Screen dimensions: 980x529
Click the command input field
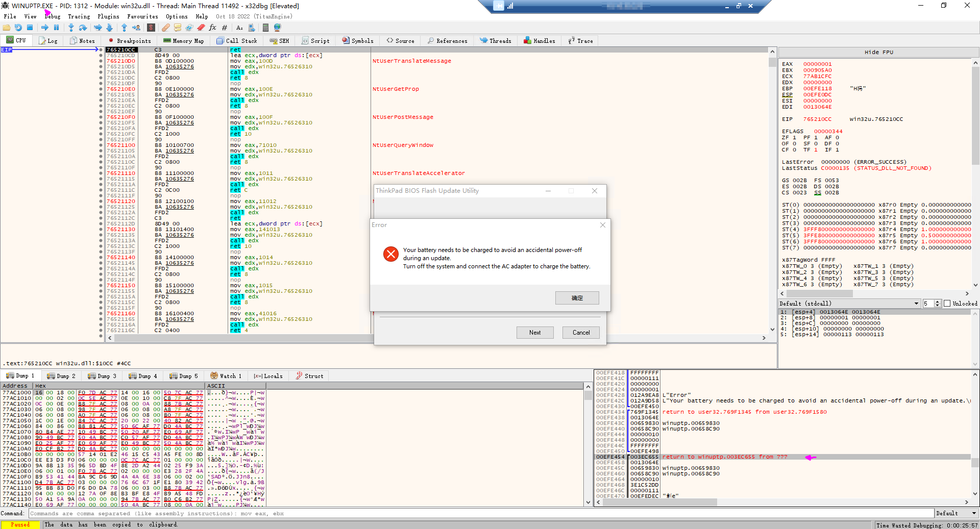coord(481,513)
